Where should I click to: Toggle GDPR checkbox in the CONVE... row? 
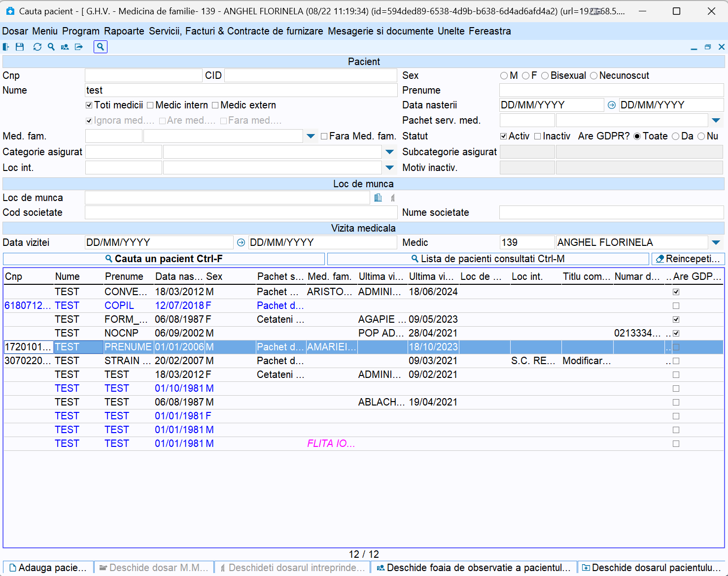676,292
